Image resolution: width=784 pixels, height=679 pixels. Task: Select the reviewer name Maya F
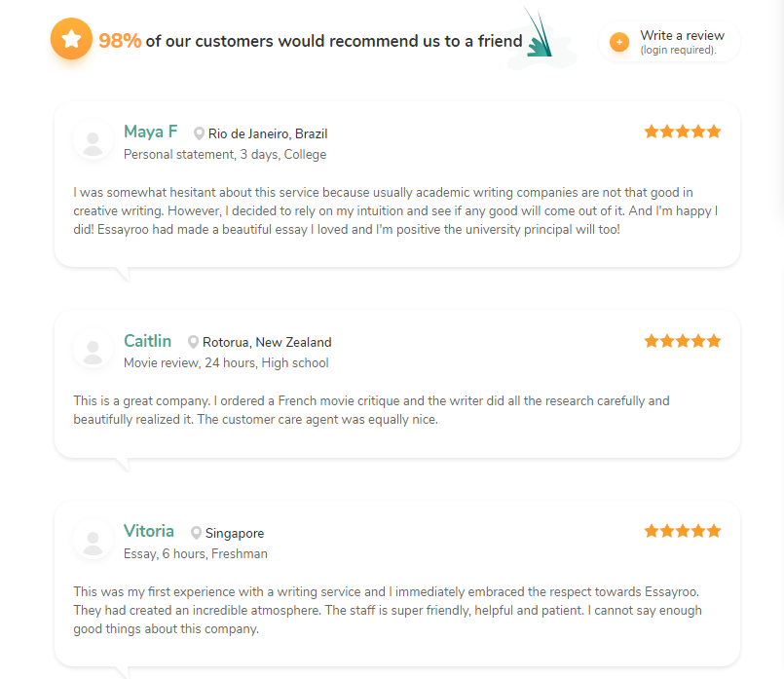click(151, 132)
